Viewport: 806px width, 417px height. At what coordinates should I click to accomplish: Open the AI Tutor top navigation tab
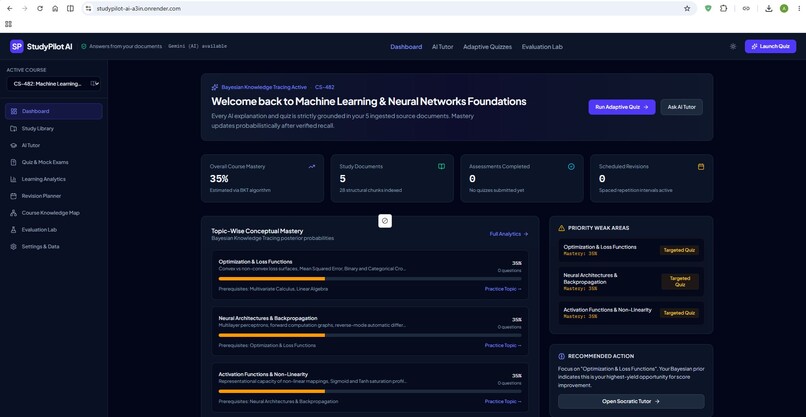pyautogui.click(x=442, y=47)
